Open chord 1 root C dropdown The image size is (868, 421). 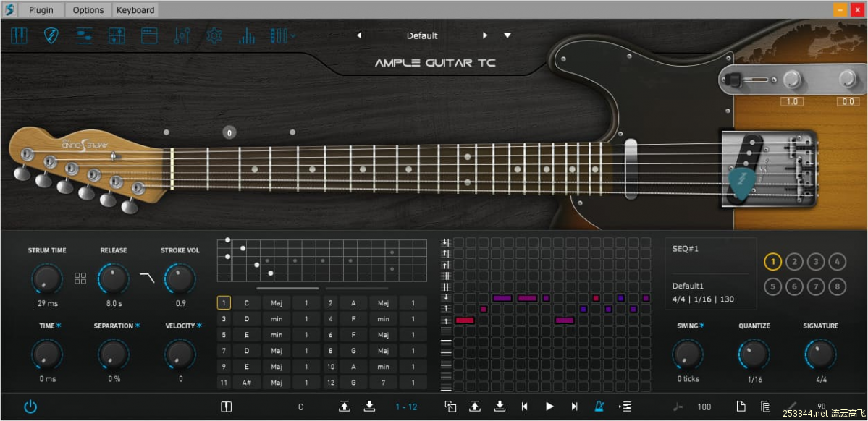coord(246,302)
